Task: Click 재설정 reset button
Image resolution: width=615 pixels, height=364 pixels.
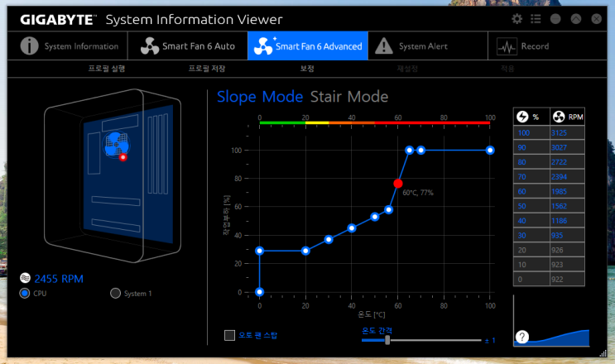Action: click(407, 69)
